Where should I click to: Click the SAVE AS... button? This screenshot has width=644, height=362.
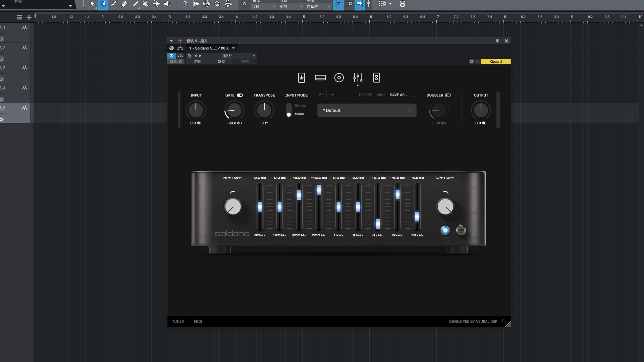coord(398,95)
